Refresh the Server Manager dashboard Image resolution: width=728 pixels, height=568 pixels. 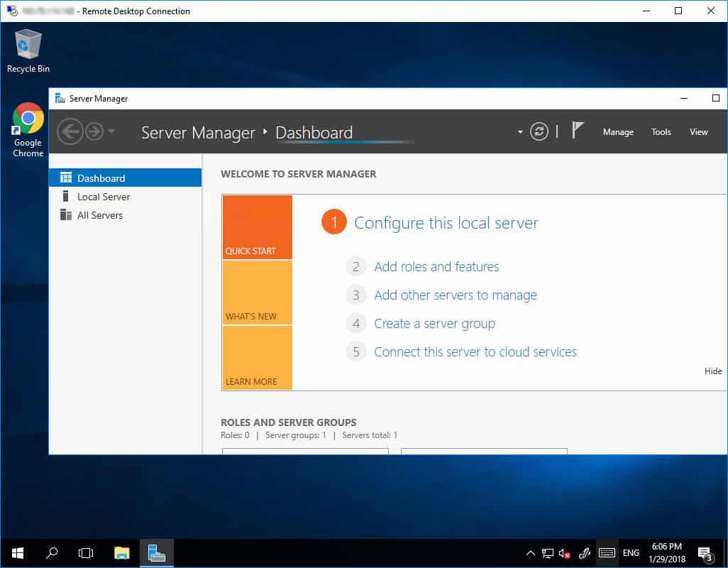pos(539,131)
